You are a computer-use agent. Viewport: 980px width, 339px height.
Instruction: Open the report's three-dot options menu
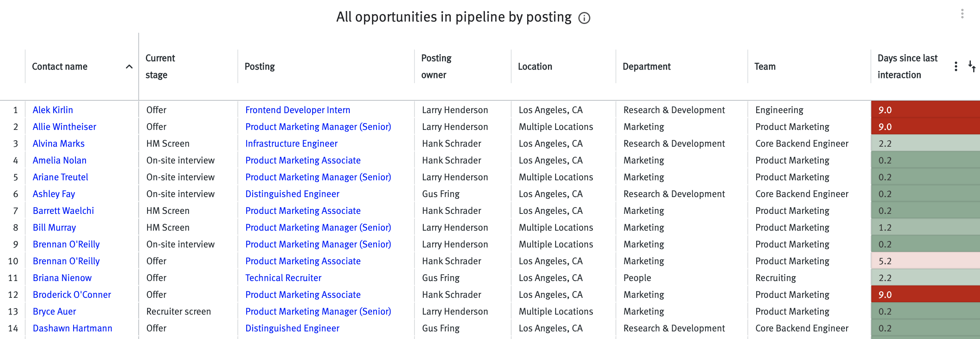tap(962, 14)
